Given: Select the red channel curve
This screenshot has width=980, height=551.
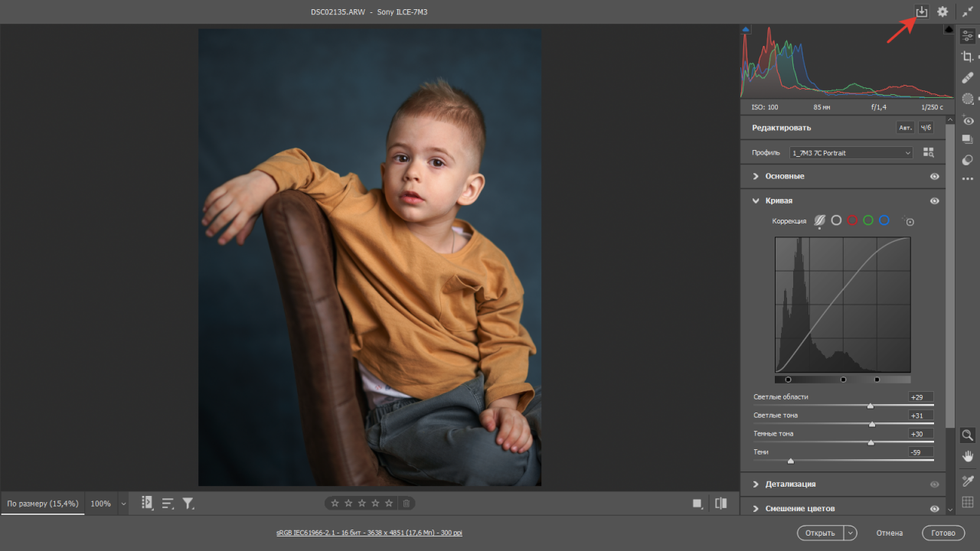Looking at the screenshot, I should (852, 220).
